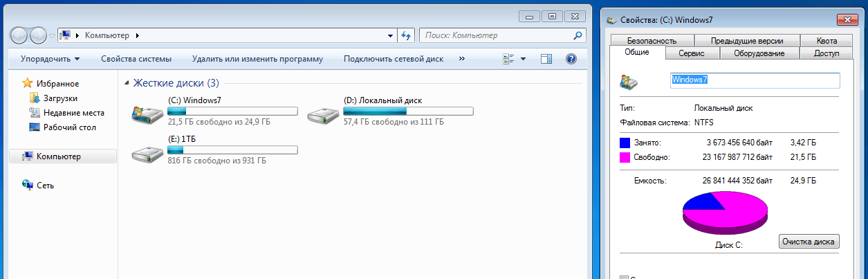Viewport: 868px width, 279px height.
Task: Expand the Упорядочить dropdown menu
Action: pos(50,59)
